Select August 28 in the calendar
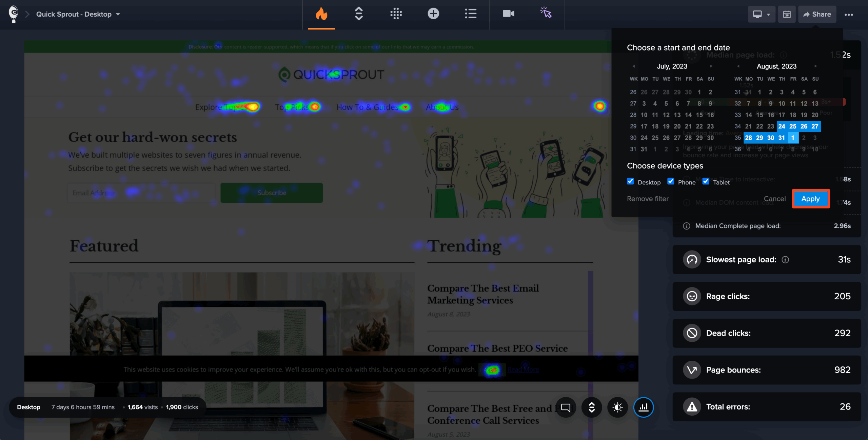The width and height of the screenshot is (868, 440). click(749, 138)
